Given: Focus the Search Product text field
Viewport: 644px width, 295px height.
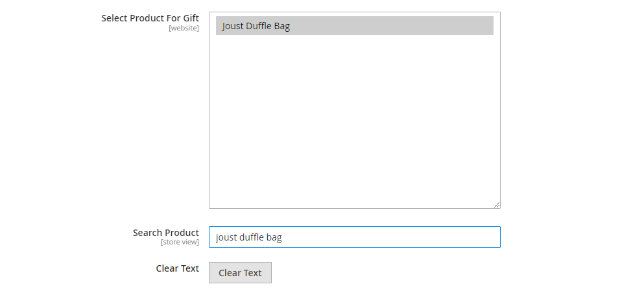Looking at the screenshot, I should 355,237.
